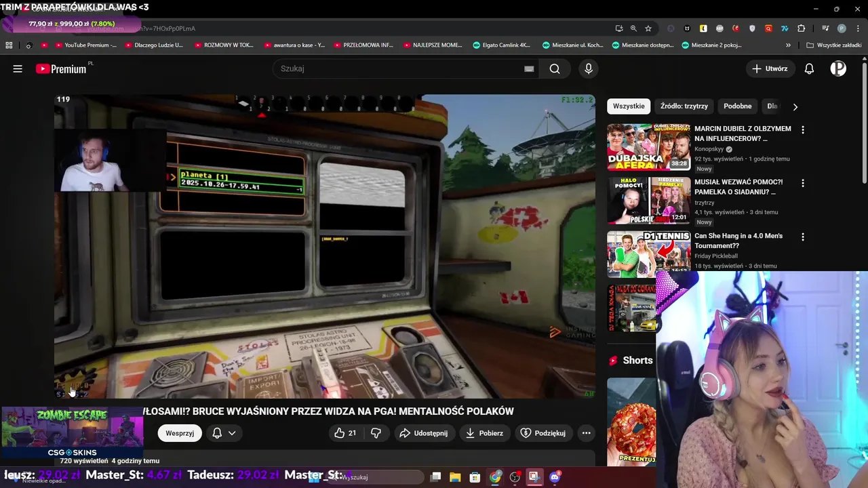Image resolution: width=868 pixels, height=488 pixels.
Task: Click the Friday Pickleball channel name
Action: tap(716, 256)
